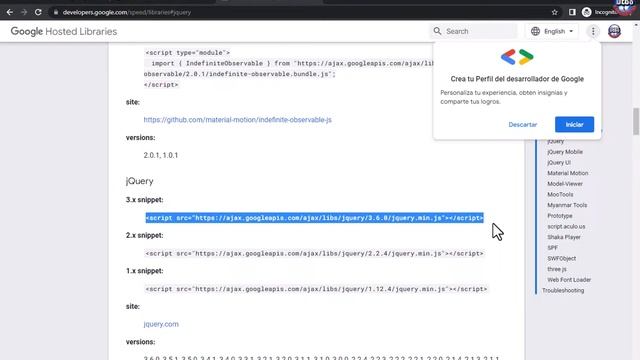Viewport: 640px width, 360px height.
Task: Bookmark this page with the star icon
Action: pos(554,12)
